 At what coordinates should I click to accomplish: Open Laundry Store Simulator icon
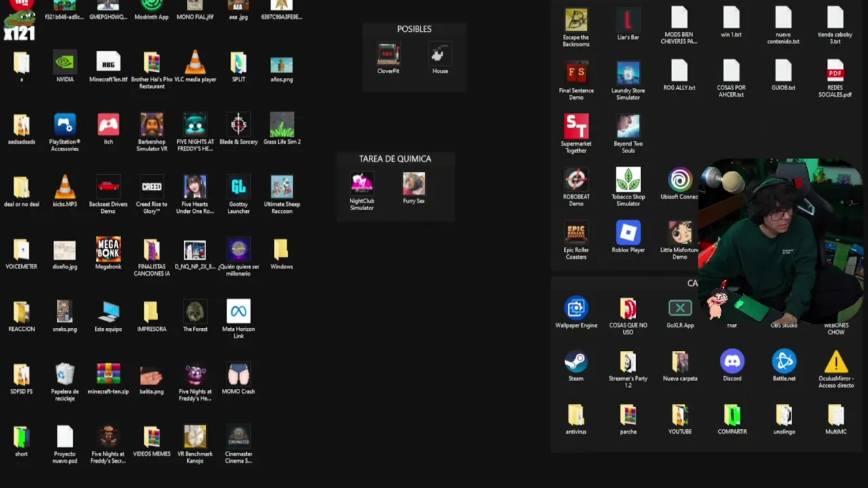click(x=628, y=73)
